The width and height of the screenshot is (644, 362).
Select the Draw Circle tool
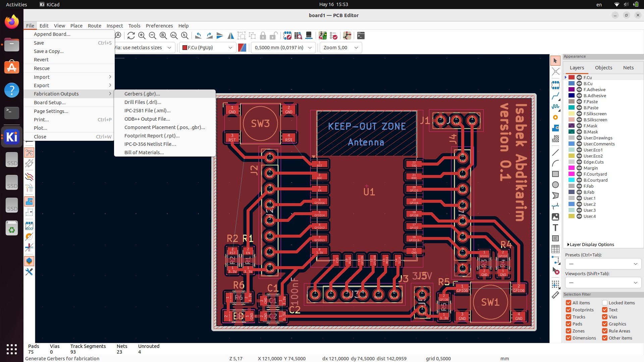(x=555, y=185)
